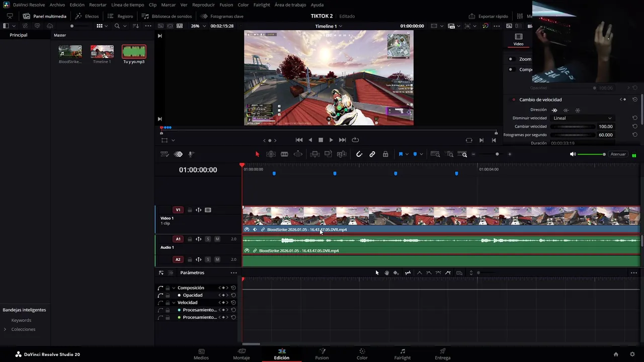Open the Reproducir menu
The image size is (644, 362).
[x=203, y=5]
